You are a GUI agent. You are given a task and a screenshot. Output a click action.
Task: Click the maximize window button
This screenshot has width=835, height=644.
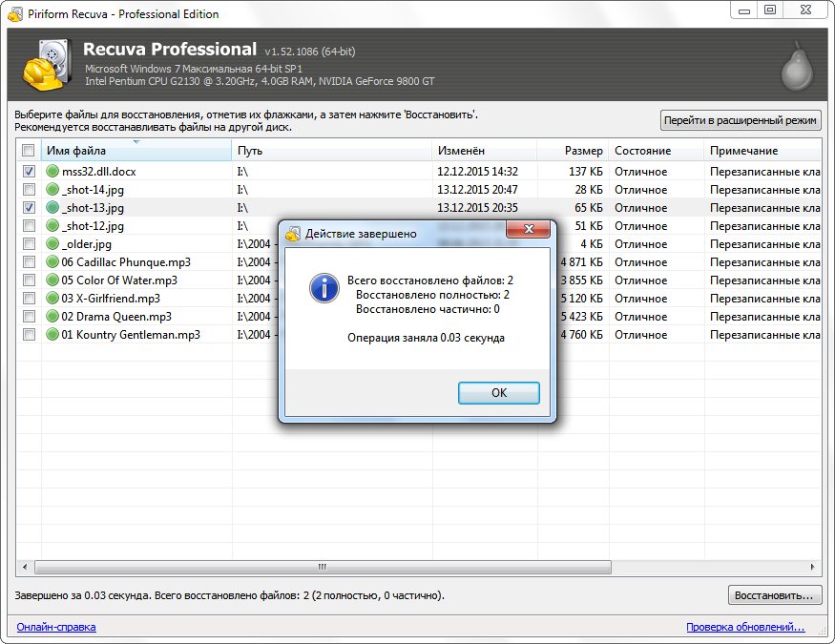770,10
